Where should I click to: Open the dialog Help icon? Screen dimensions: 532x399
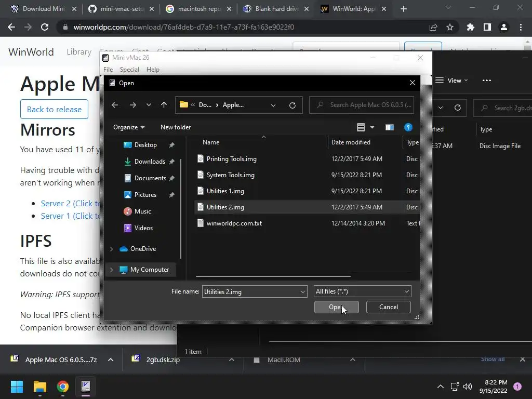(x=408, y=127)
